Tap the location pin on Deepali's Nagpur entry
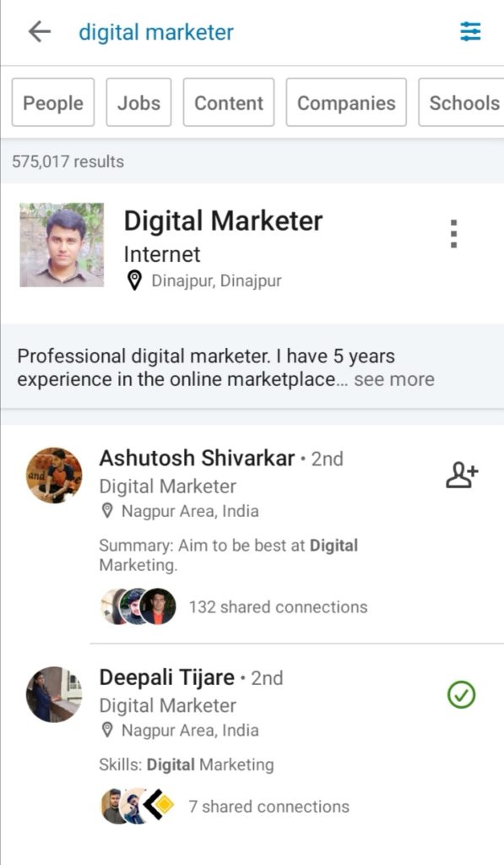 coord(109,730)
